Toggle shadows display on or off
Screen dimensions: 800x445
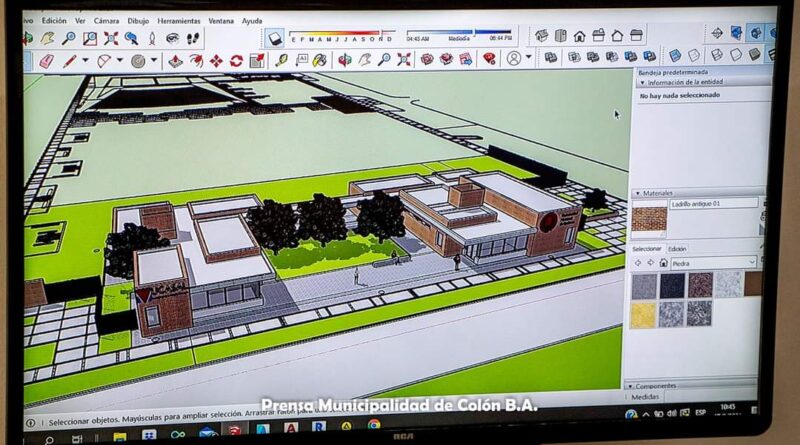(x=275, y=37)
